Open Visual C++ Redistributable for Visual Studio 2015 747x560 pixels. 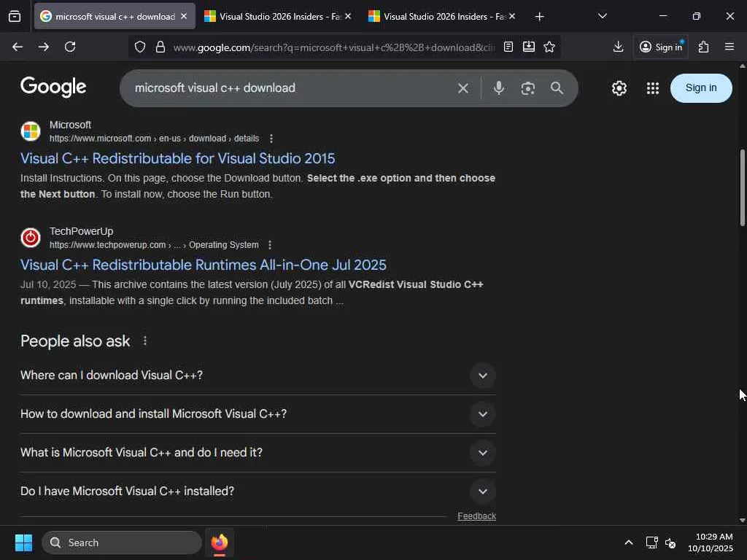[178, 158]
